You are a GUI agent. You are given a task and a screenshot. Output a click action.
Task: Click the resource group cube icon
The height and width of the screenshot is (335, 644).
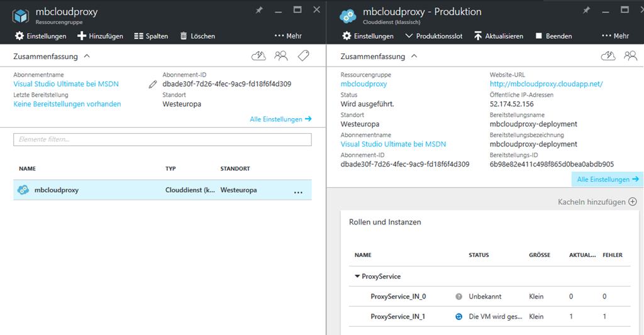point(21,16)
